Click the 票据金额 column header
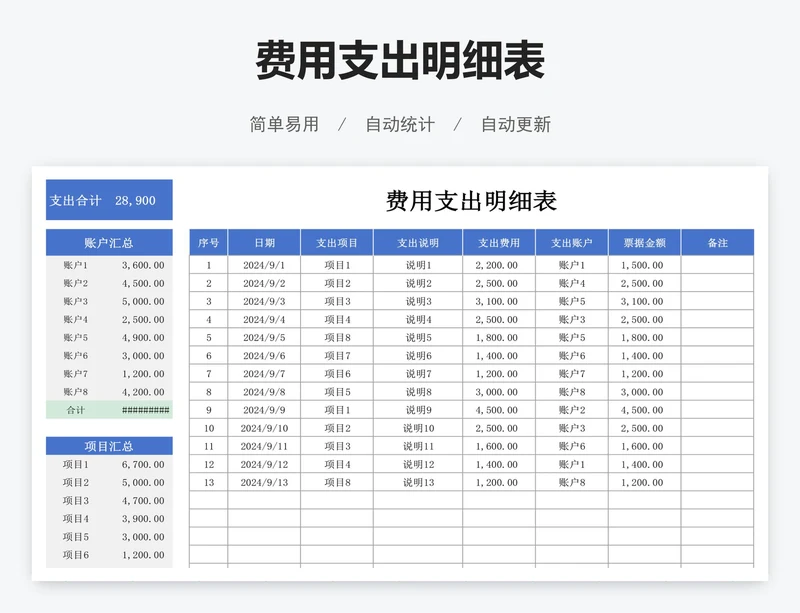The height and width of the screenshot is (613, 800). tap(644, 242)
